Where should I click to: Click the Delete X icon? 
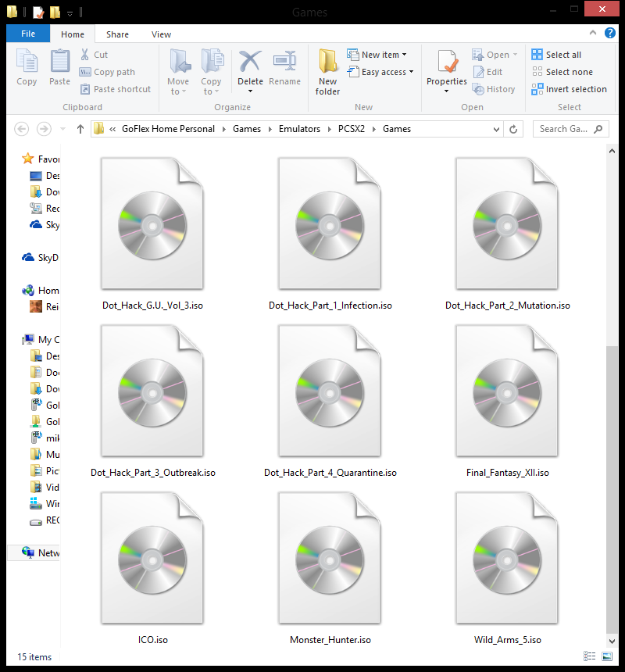pos(250,61)
